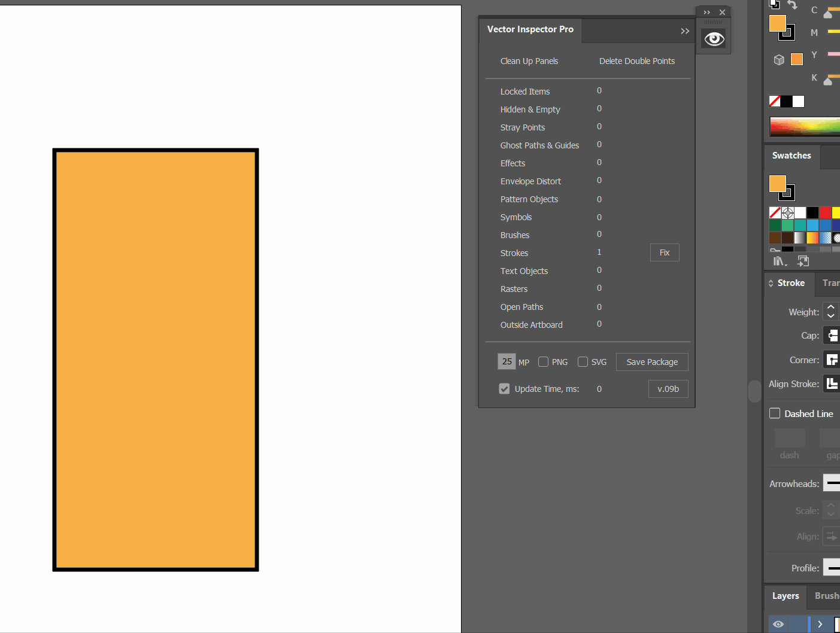This screenshot has width=840, height=633.
Task: Select the black swatch in Swatches
Action: pyautogui.click(x=812, y=212)
